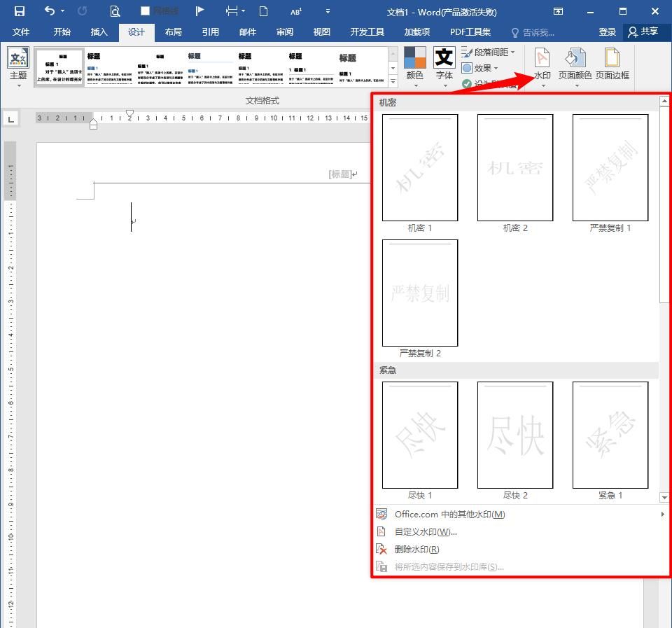Switch to the 视图 tab
672x628 pixels.
pyautogui.click(x=322, y=32)
